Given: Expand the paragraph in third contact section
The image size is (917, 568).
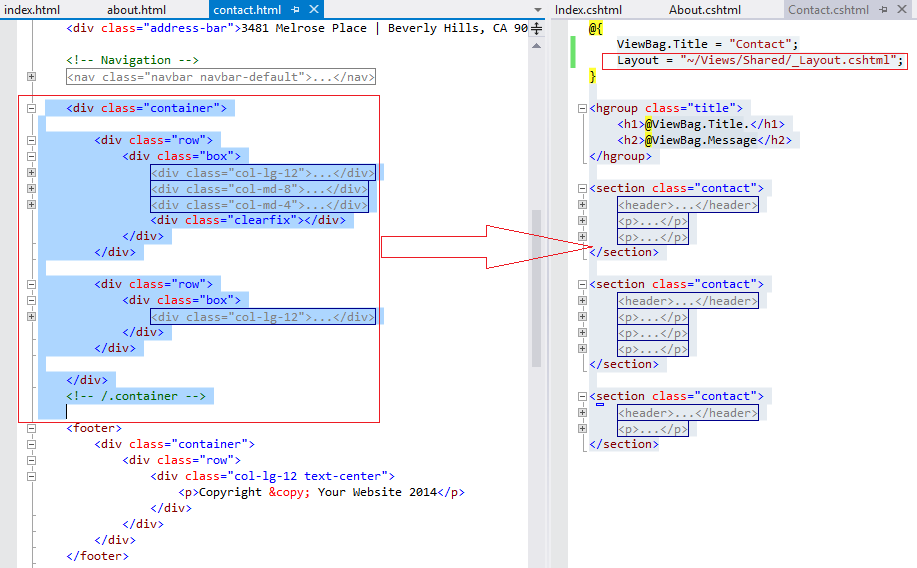Looking at the screenshot, I should 582,428.
